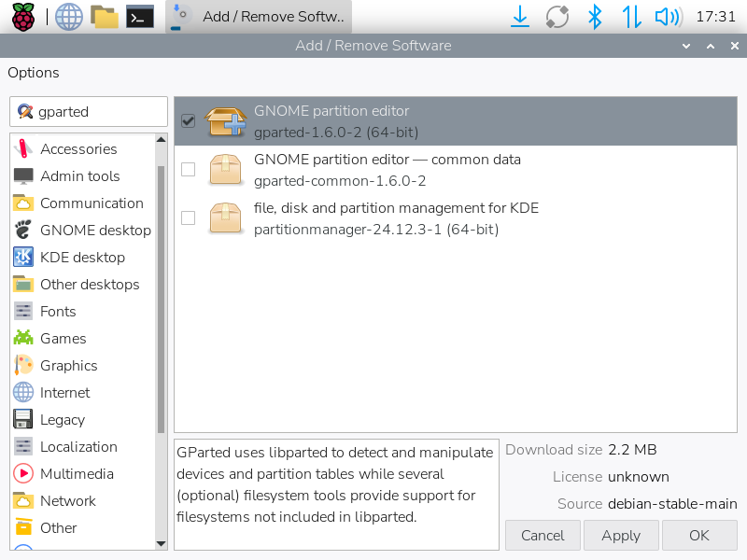Image resolution: width=747 pixels, height=560 pixels.
Task: Launch the terminal from the taskbar
Action: coord(140,16)
